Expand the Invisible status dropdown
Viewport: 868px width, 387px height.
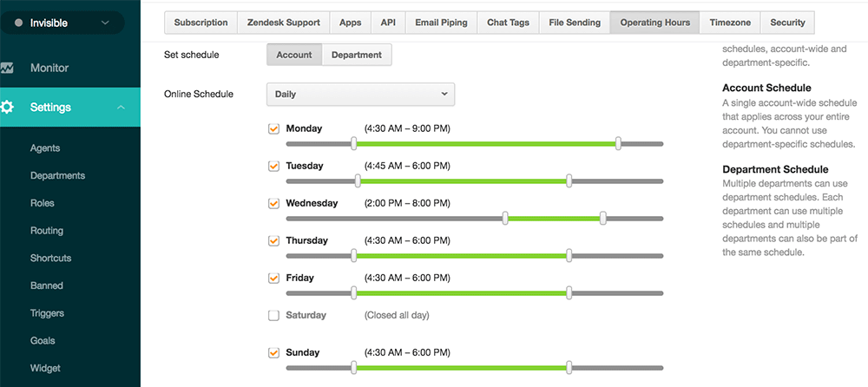tap(105, 23)
